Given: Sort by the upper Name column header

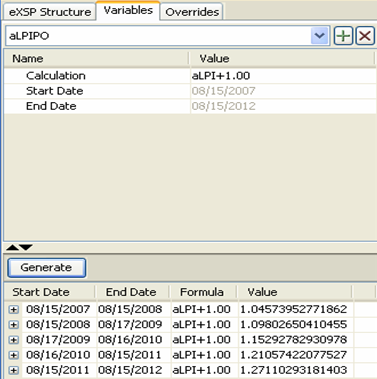Looking at the screenshot, I should (97, 59).
